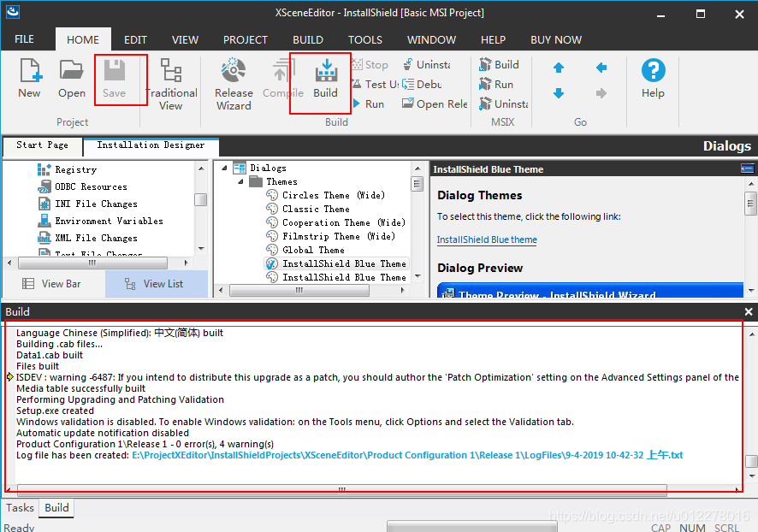Click Test User Interface button
Image resolution: width=758 pixels, height=532 pixels.
tap(376, 84)
